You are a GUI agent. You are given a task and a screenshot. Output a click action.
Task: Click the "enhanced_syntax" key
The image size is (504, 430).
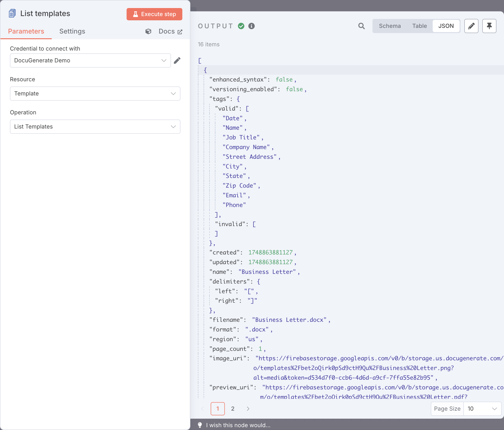[238, 80]
